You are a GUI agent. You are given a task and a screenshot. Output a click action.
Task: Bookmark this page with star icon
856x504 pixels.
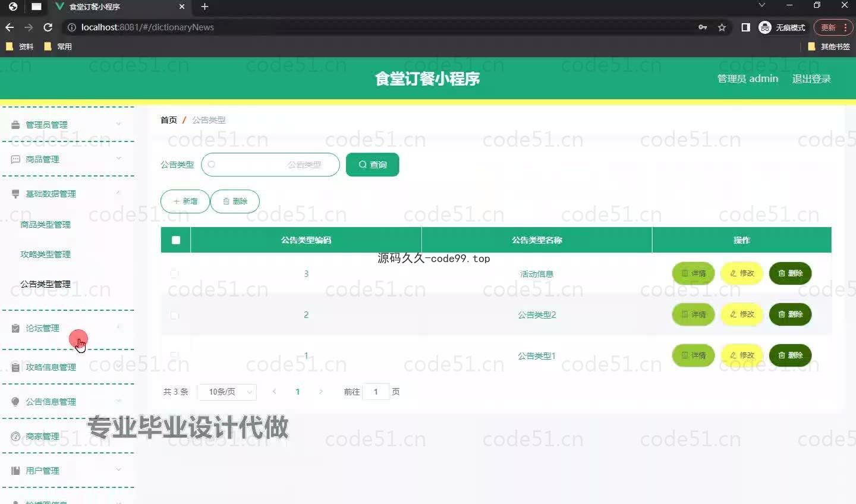tap(722, 27)
